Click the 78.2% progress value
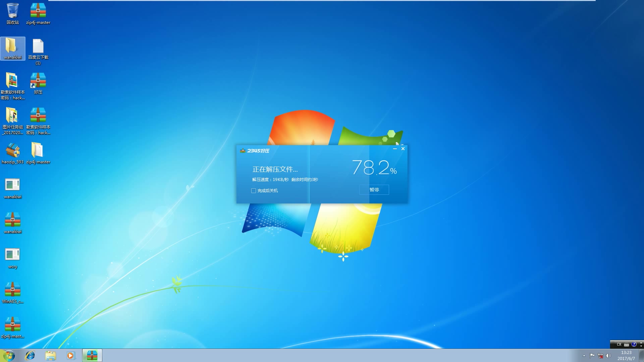644x362 pixels. pyautogui.click(x=374, y=167)
